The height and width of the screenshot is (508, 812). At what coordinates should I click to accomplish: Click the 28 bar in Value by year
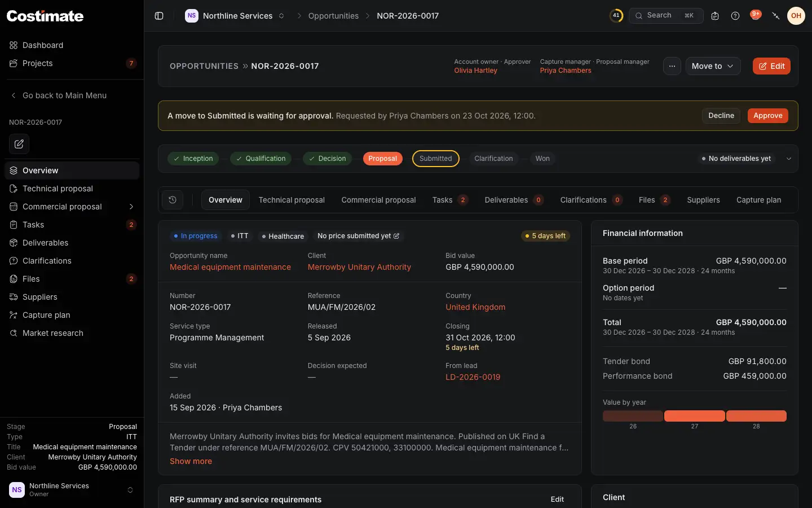point(756,417)
